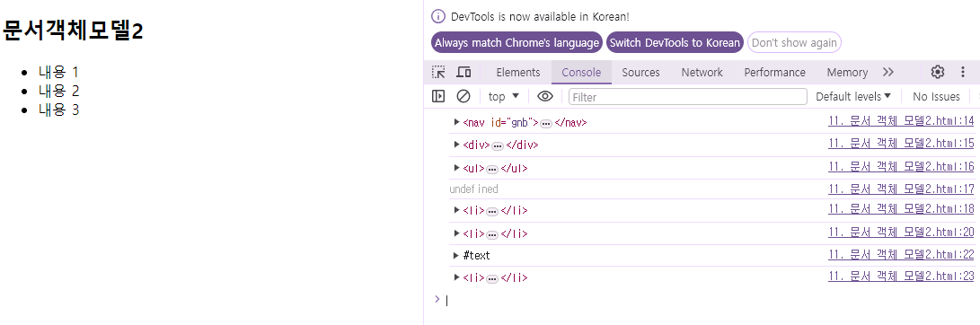
Task: Open the DevTools three-dot menu
Action: point(963,73)
